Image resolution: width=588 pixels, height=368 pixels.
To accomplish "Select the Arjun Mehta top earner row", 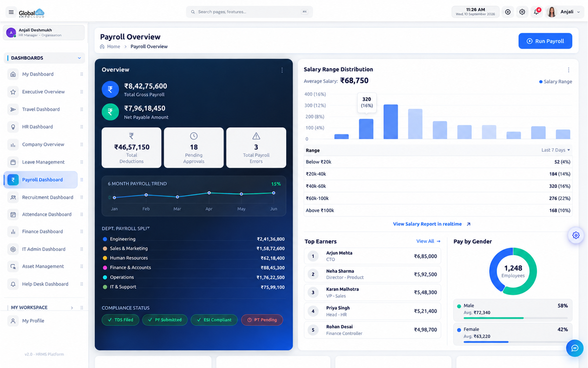I will point(372,256).
